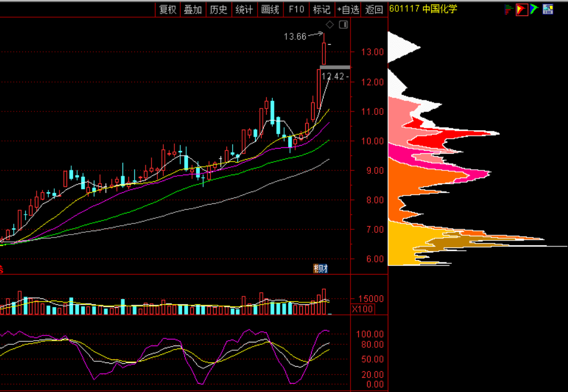
Task: Click the diamond marker icon above chart
Action: [330, 25]
